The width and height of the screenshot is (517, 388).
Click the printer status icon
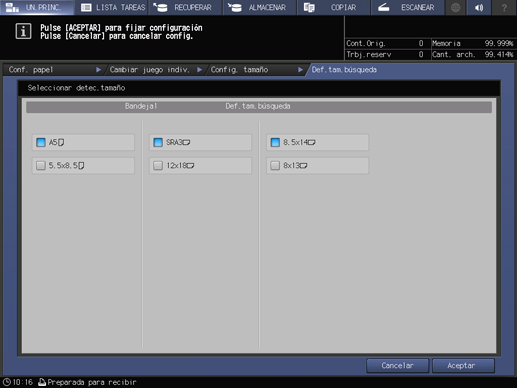(x=42, y=382)
